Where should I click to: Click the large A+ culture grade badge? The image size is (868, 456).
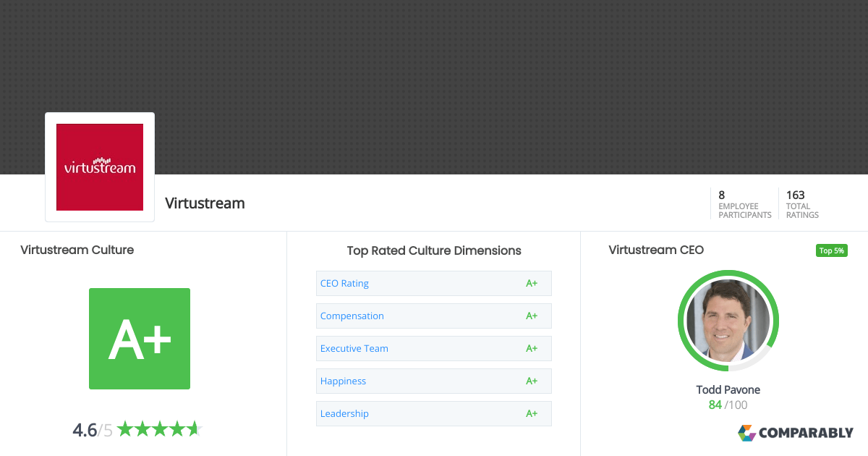tap(140, 339)
